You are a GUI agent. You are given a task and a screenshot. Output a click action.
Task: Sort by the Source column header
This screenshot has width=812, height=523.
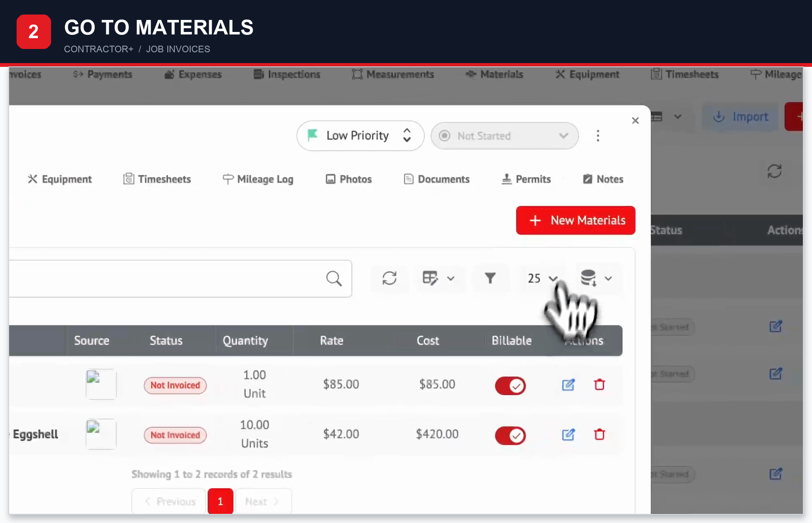click(92, 341)
